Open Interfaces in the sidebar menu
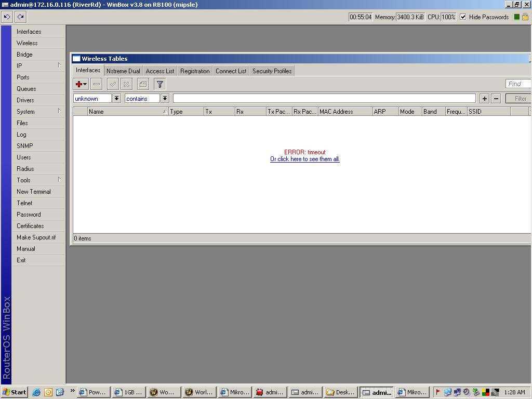The width and height of the screenshot is (532, 399). pyautogui.click(x=38, y=32)
